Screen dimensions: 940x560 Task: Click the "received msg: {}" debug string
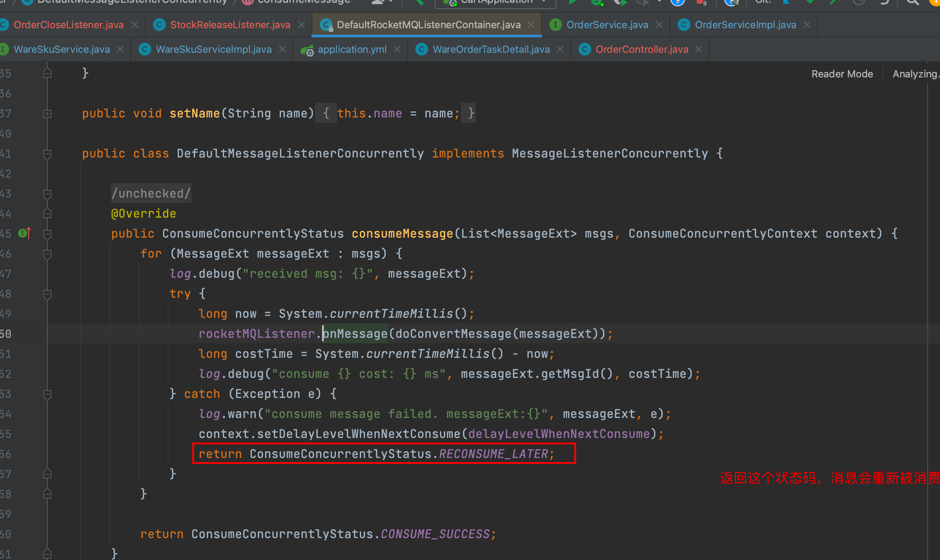pyautogui.click(x=308, y=274)
